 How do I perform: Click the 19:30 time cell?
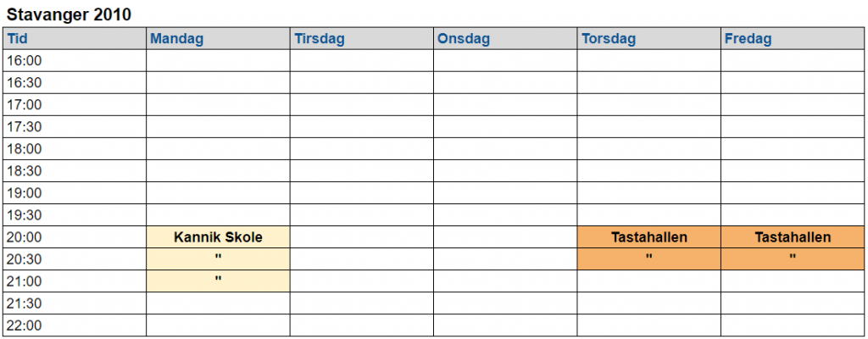point(75,215)
